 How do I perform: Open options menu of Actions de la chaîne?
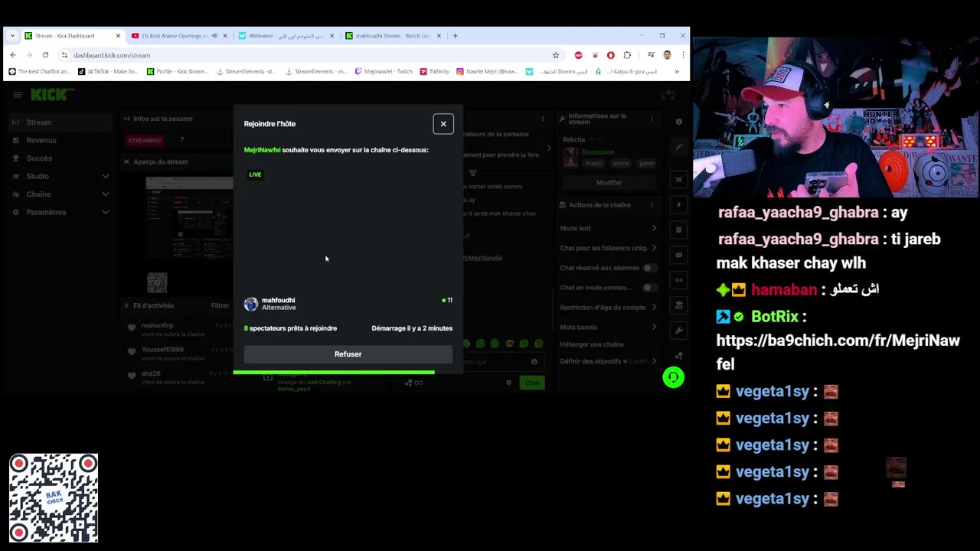pos(652,205)
